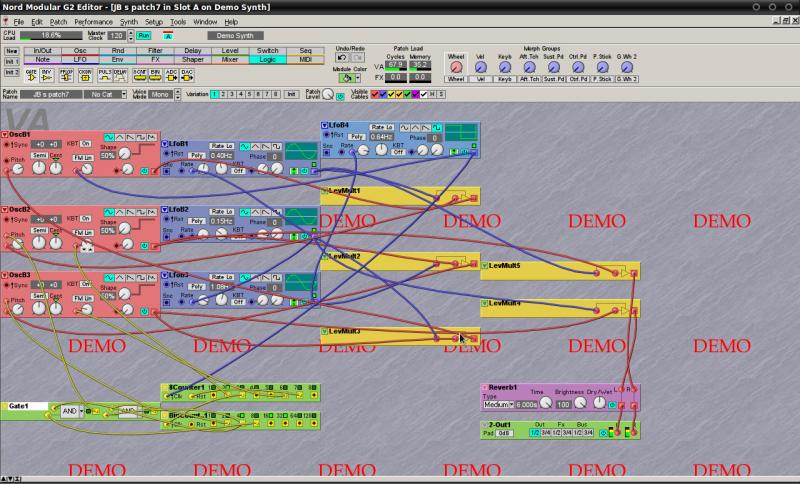This screenshot has height=484, width=800.
Task: Select square waveform on LfoB4
Action: pos(437,128)
